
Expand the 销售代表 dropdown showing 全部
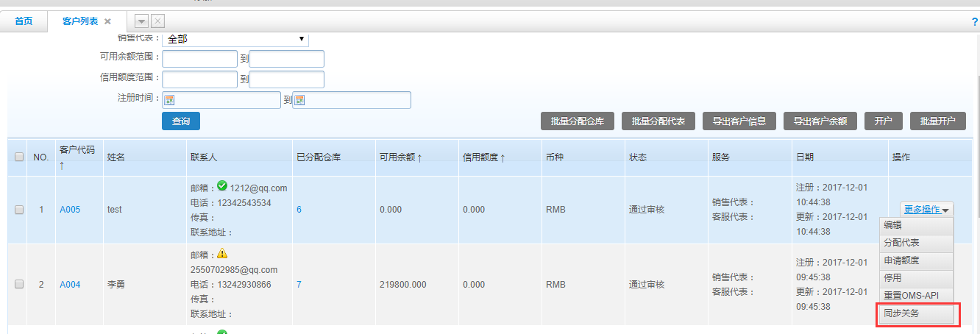coord(235,39)
